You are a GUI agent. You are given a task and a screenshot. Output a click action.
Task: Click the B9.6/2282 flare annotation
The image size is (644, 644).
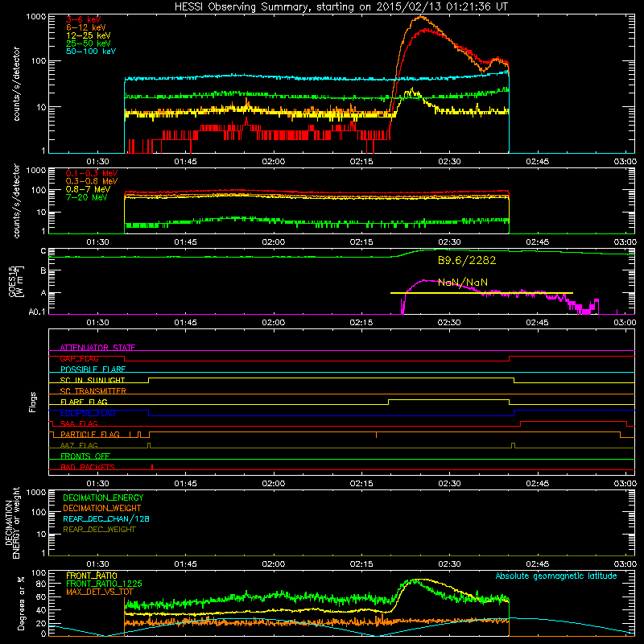pos(467,260)
